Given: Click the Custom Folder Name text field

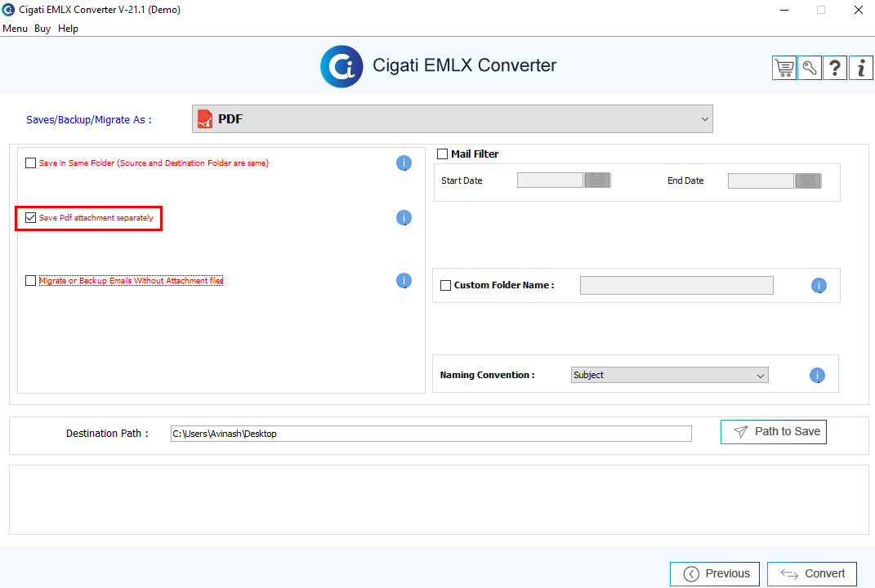Looking at the screenshot, I should coord(677,286).
